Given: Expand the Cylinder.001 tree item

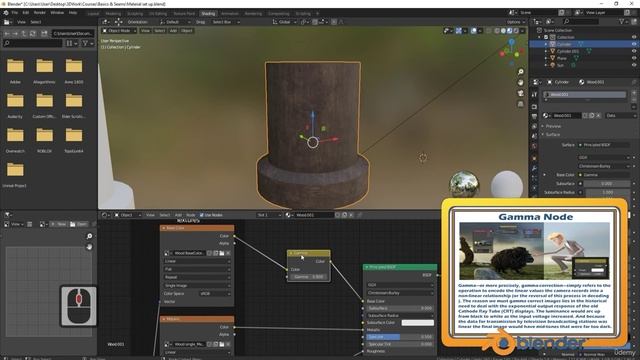Looking at the screenshot, I should [546, 51].
